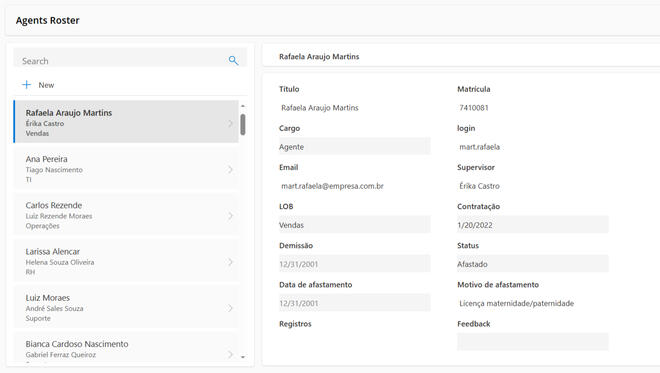Image resolution: width=660 pixels, height=373 pixels.
Task: Click the list scroll up arrow
Action: click(243, 106)
